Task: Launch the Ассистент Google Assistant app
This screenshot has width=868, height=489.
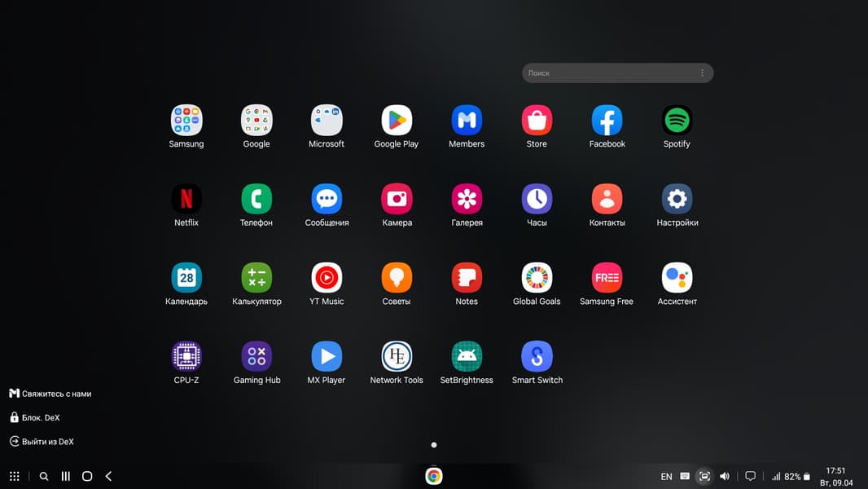Action: coord(677,277)
